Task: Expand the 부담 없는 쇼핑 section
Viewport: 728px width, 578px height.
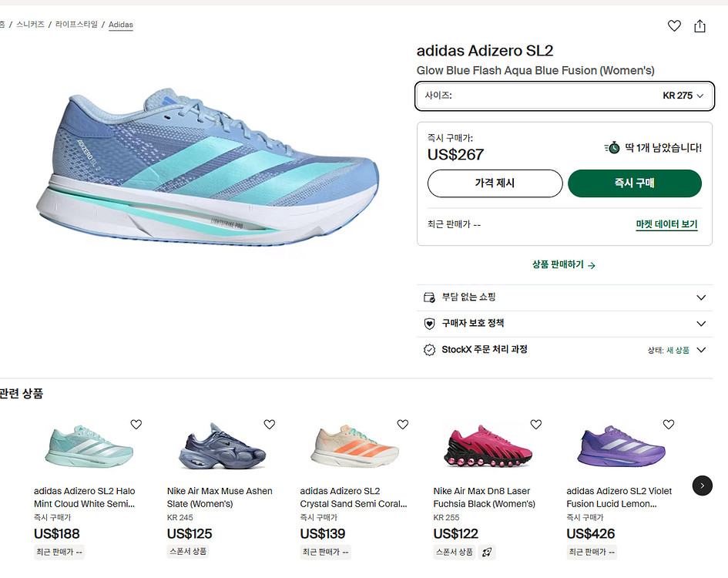Action: click(700, 297)
